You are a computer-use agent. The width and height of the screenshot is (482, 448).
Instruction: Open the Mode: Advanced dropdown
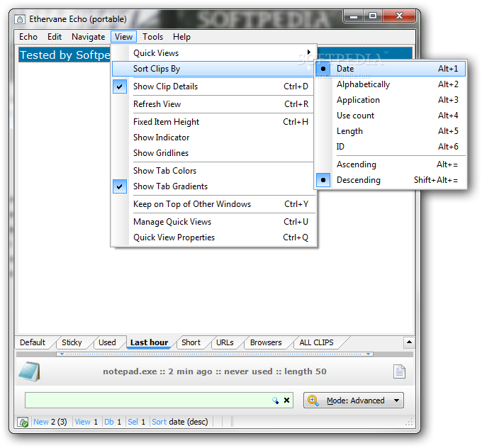(354, 401)
